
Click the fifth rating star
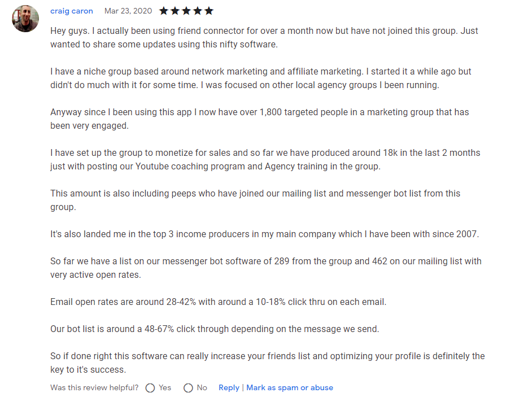(209, 11)
